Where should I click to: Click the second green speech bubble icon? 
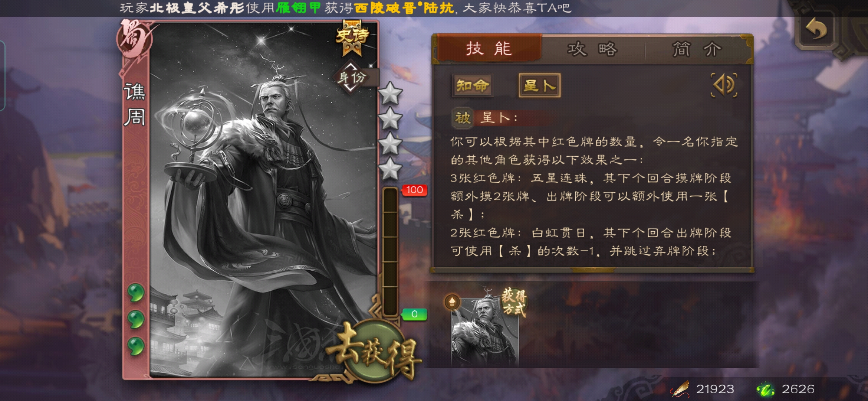(136, 319)
